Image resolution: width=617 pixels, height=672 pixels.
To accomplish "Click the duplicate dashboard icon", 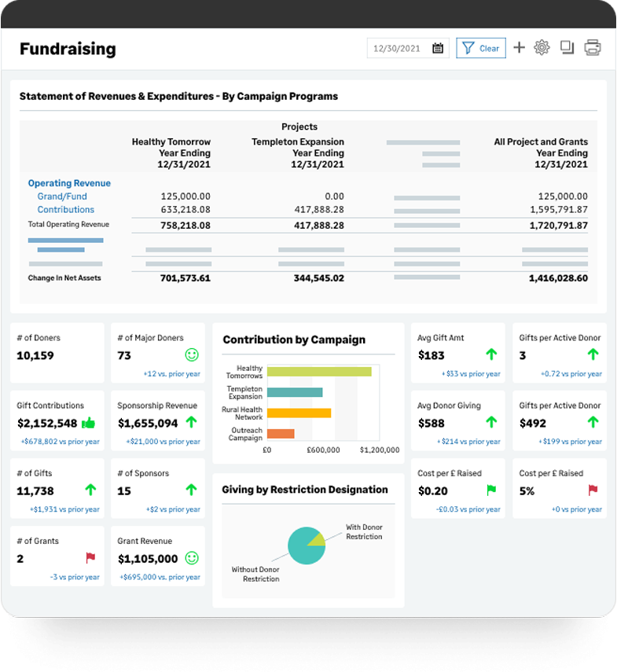I will (567, 47).
